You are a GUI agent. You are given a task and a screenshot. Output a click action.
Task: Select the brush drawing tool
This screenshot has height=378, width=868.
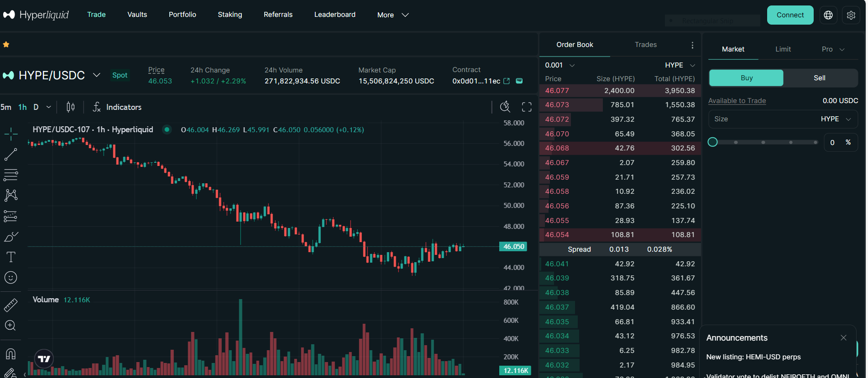click(10, 236)
